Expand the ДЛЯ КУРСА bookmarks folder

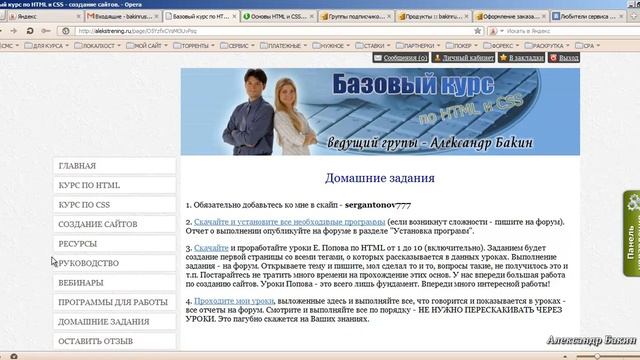click(x=47, y=46)
